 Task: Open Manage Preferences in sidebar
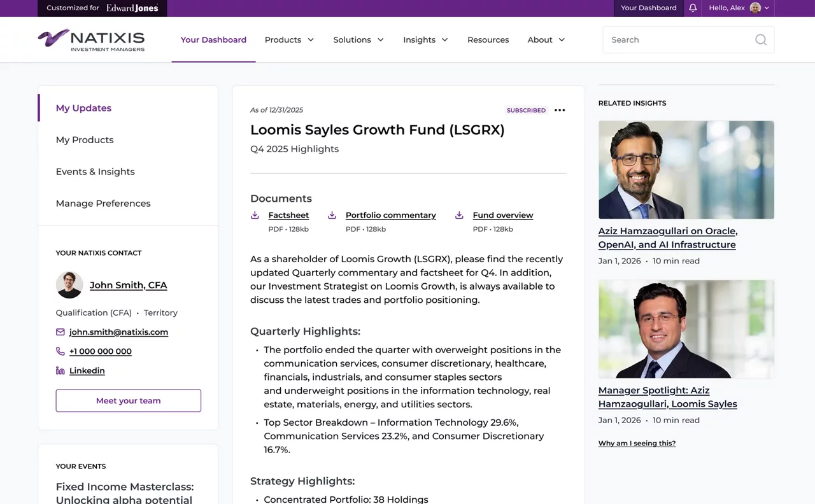tap(103, 204)
